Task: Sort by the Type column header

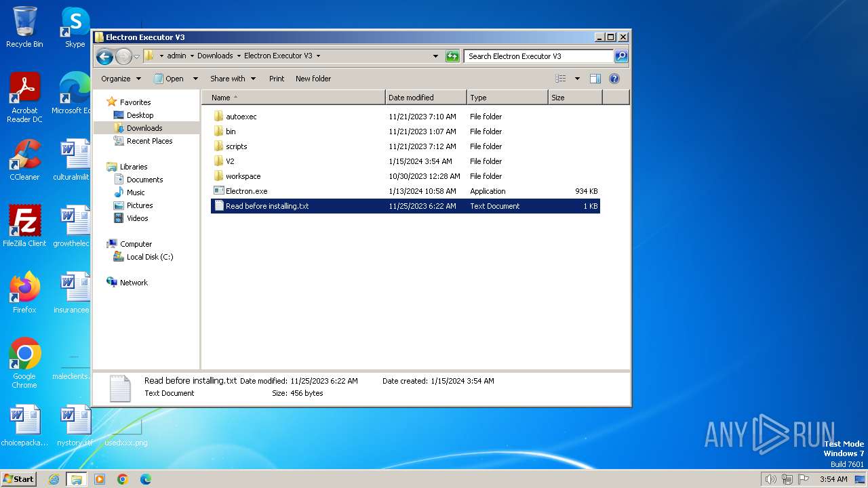Action: (507, 98)
